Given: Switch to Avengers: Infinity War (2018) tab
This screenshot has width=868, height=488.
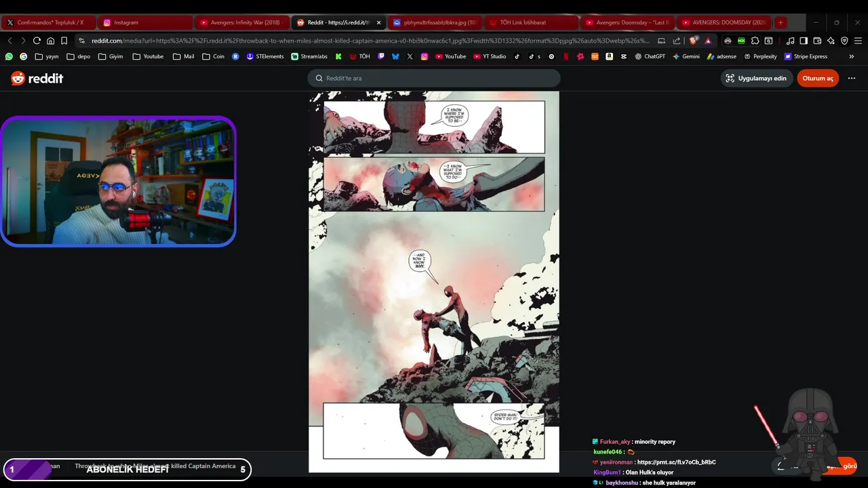Looking at the screenshot, I should 243,22.
